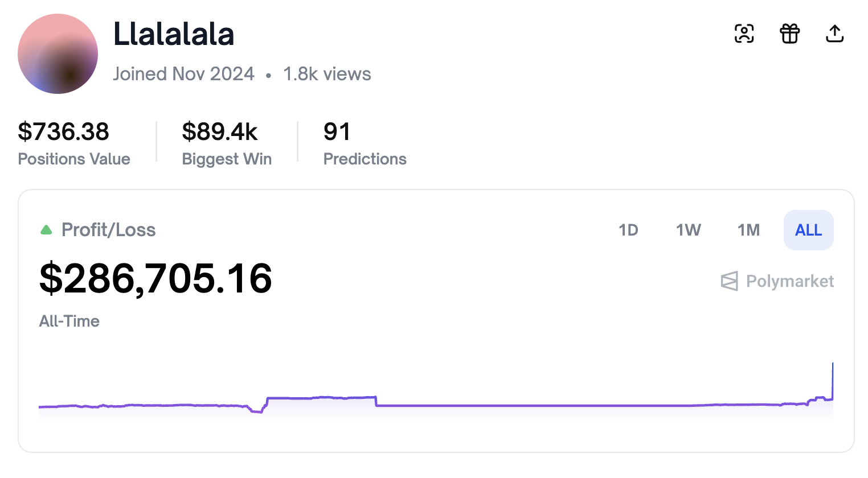
Task: Click the Profit/Loss label
Action: [108, 230]
